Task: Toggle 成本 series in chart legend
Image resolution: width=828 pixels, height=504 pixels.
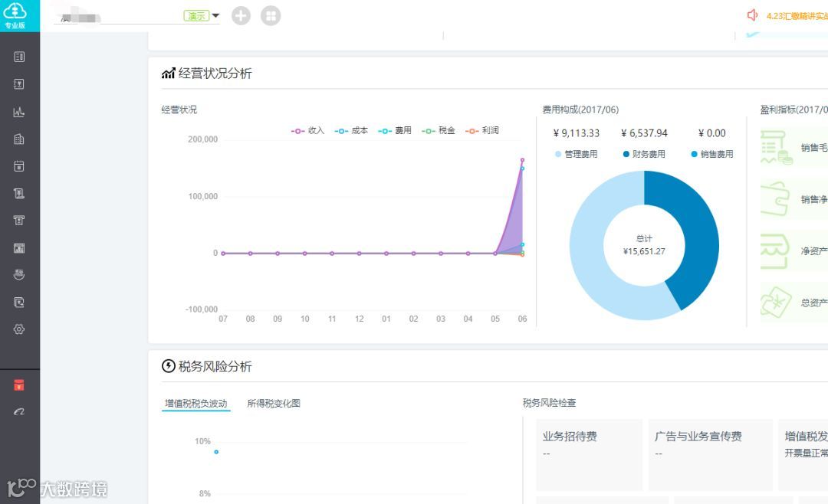Action: pos(351,130)
